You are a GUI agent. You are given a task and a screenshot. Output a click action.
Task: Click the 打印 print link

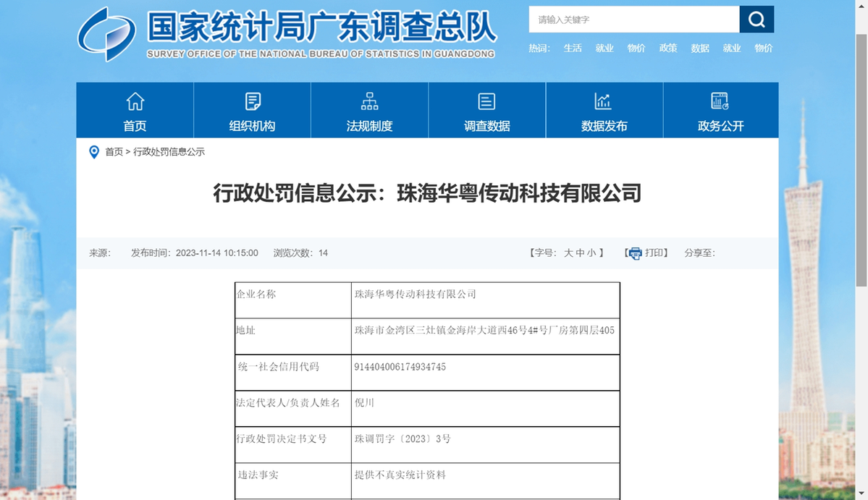[654, 253]
